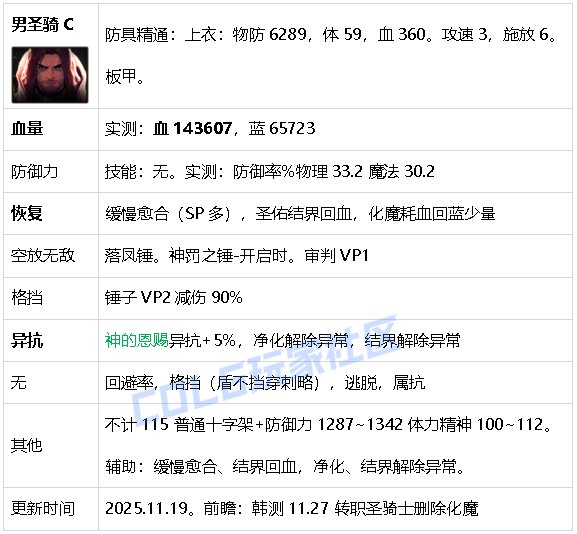Click the 不计 115 普通十字架 line
Screen dimensions: 577x534
click(x=329, y=425)
